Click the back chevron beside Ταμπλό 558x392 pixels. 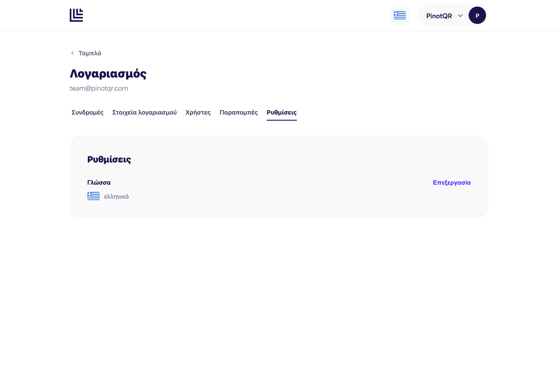pyautogui.click(x=72, y=53)
